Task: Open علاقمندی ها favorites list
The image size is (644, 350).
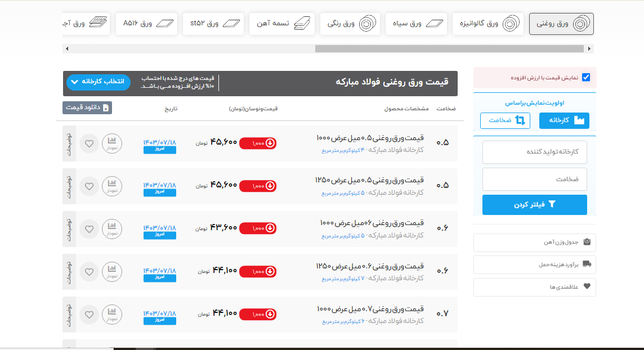Action: tap(534, 286)
